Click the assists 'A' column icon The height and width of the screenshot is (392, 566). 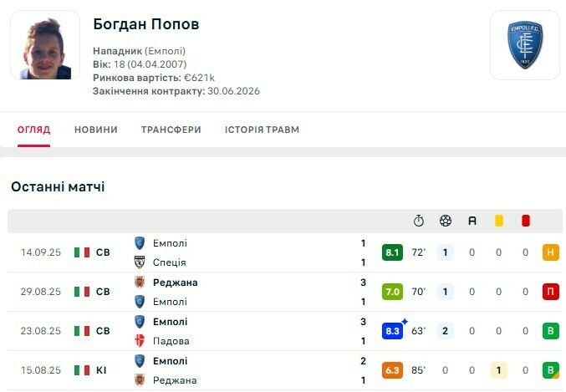(472, 221)
